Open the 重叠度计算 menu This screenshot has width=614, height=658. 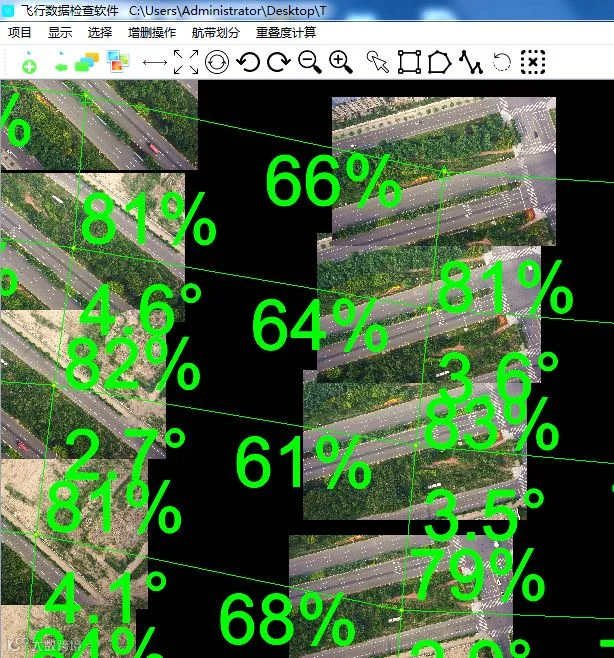(x=286, y=32)
